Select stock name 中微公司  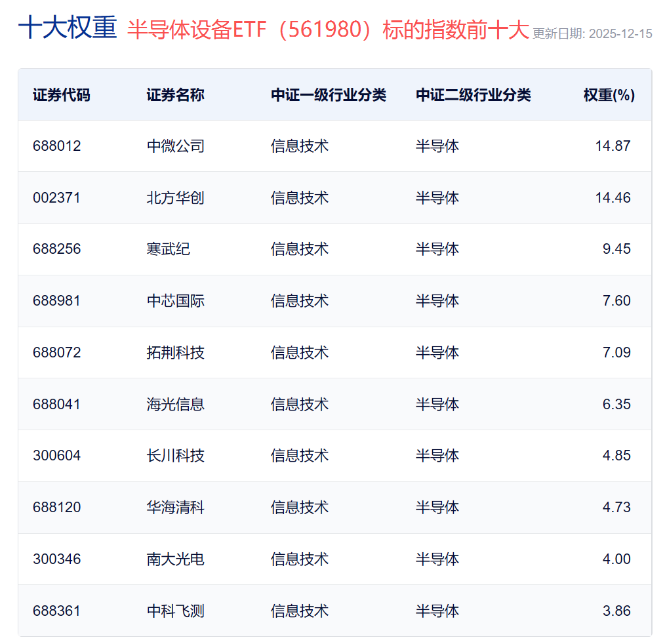click(x=176, y=146)
